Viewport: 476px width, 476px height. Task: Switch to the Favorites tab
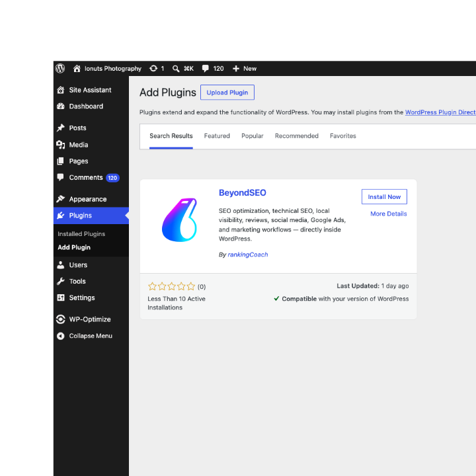pyautogui.click(x=343, y=136)
